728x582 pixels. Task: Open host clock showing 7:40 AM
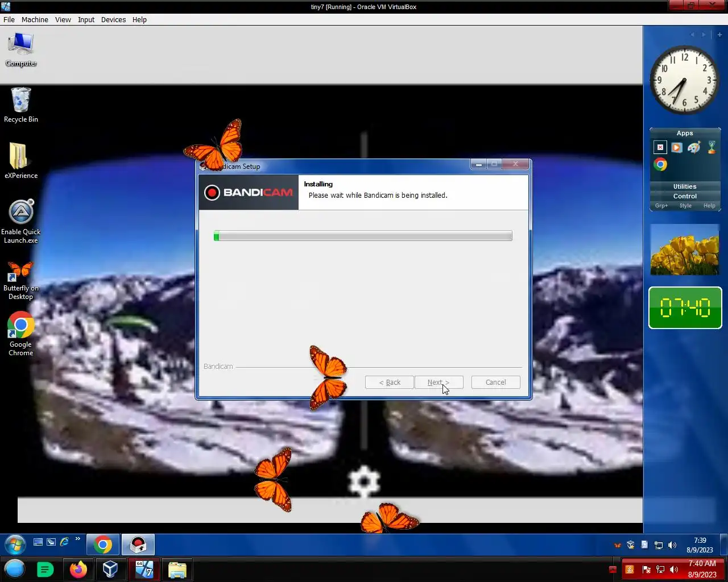pyautogui.click(x=702, y=569)
